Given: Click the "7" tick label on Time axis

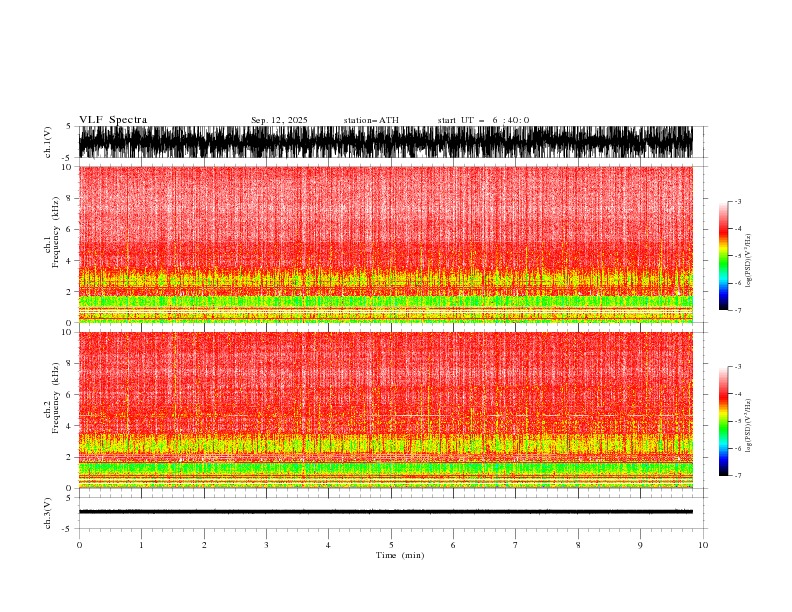Looking at the screenshot, I should coord(516,545).
